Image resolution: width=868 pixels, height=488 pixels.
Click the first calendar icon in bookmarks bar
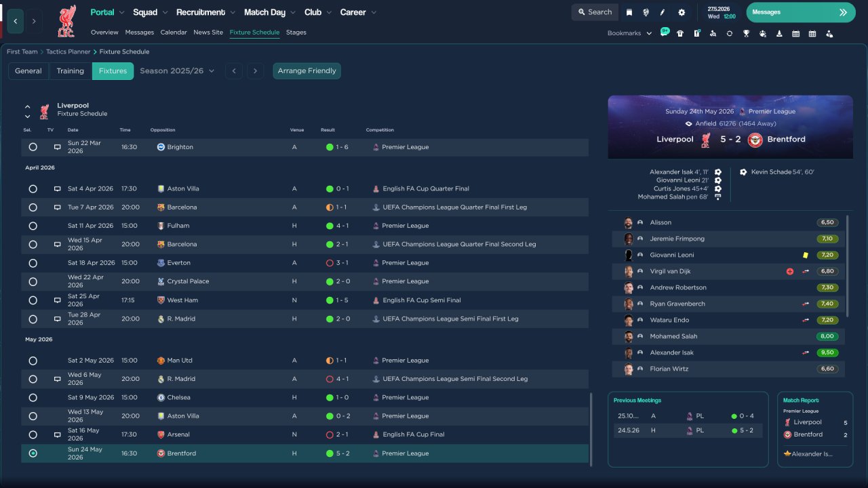[795, 33]
